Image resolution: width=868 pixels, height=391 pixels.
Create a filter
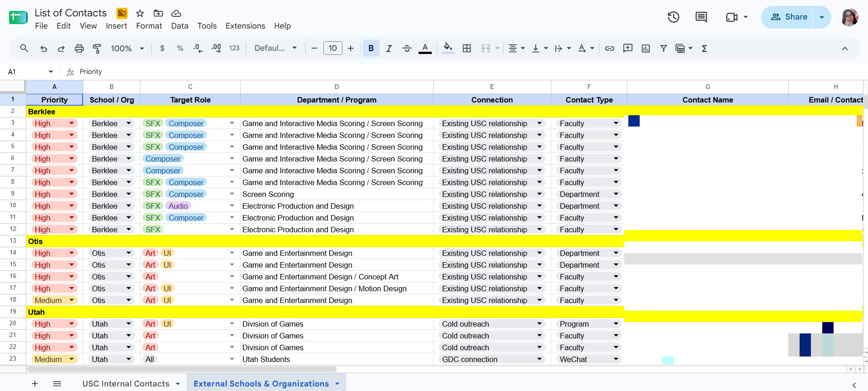click(663, 49)
